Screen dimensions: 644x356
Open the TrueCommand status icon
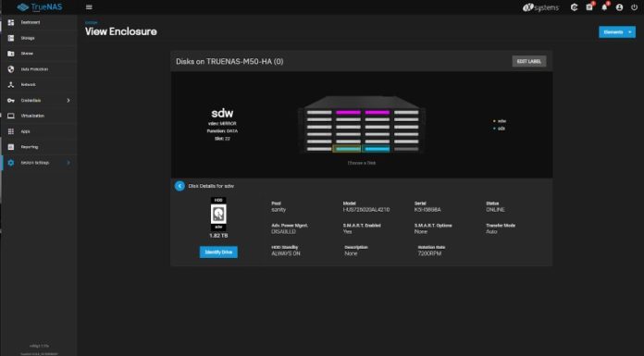click(575, 7)
